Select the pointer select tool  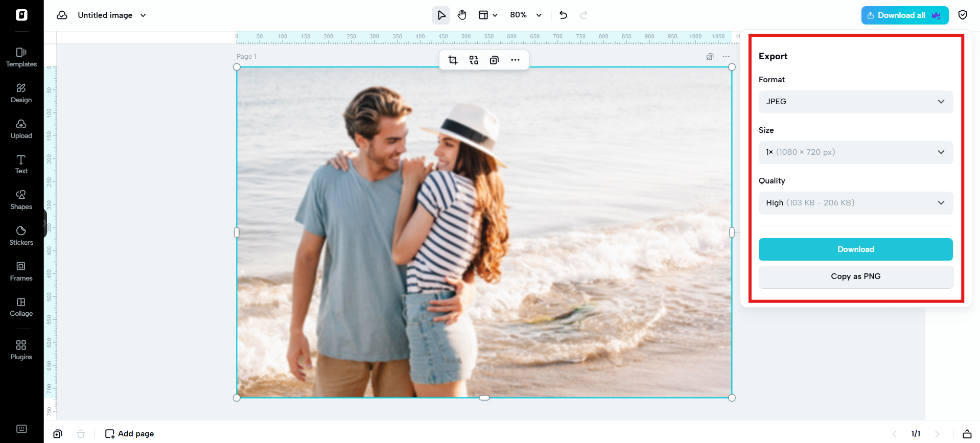pos(441,15)
